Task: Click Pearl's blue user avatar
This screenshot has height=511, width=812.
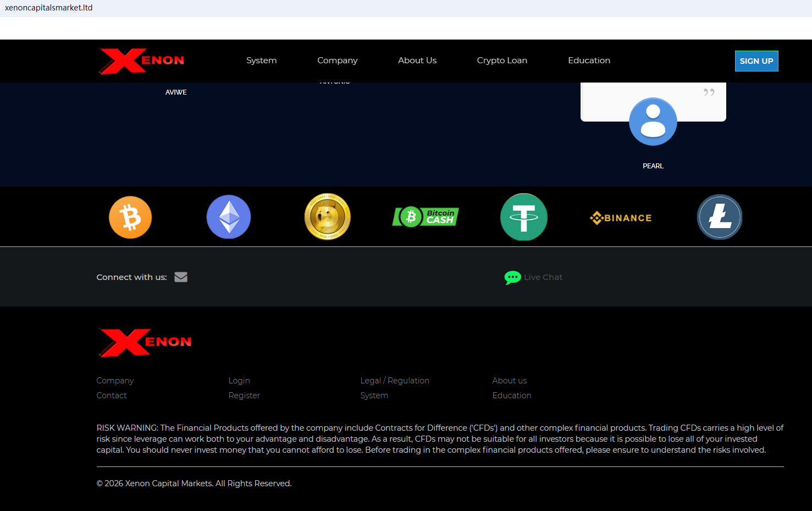Action: (x=653, y=122)
